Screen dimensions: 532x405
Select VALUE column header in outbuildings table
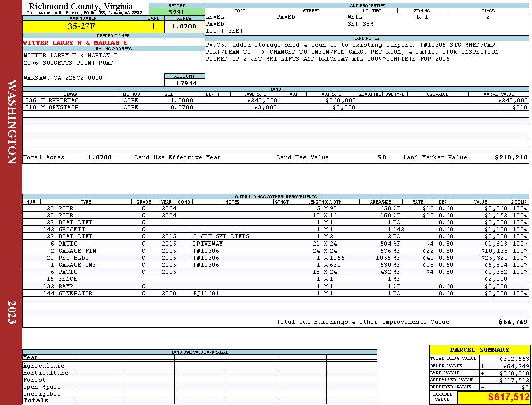pos(480,202)
